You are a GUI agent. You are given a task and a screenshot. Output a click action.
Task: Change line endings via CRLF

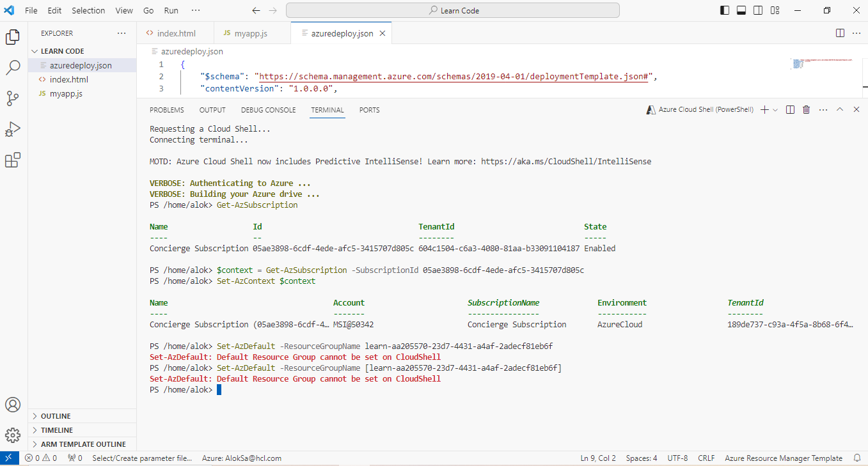pyautogui.click(x=706, y=458)
